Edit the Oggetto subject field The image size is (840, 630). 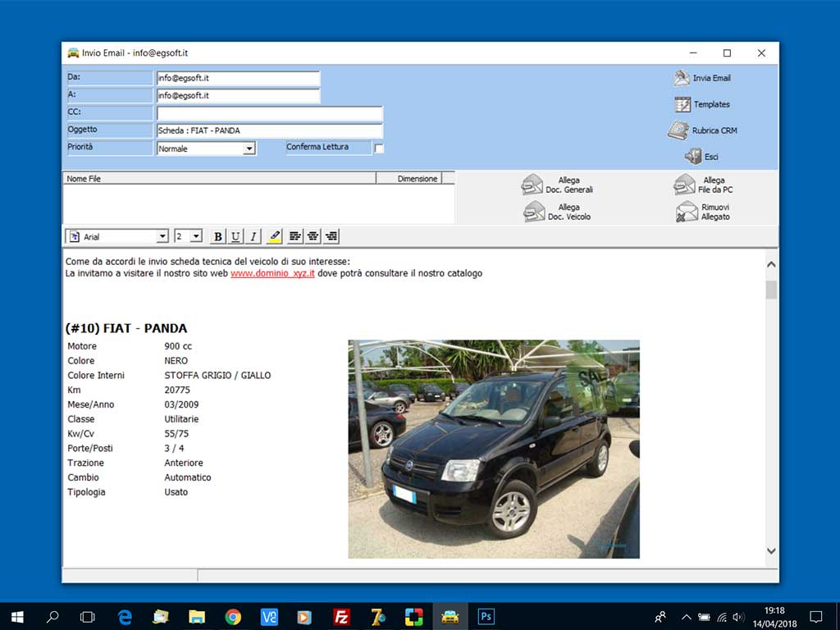(x=269, y=130)
